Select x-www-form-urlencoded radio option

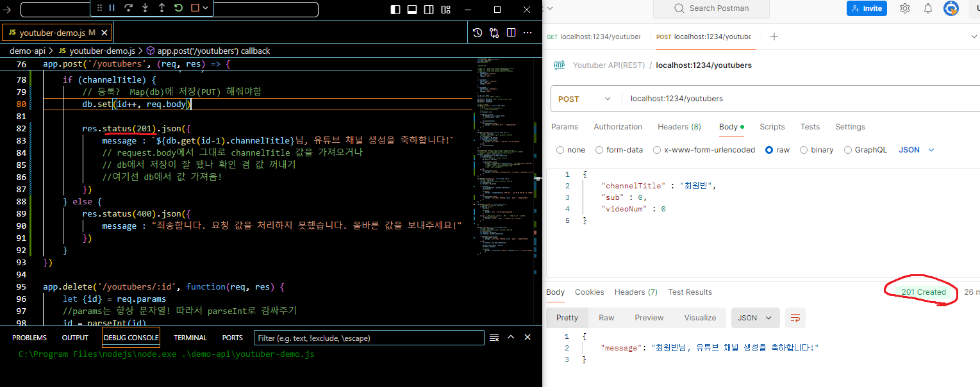[x=657, y=150]
